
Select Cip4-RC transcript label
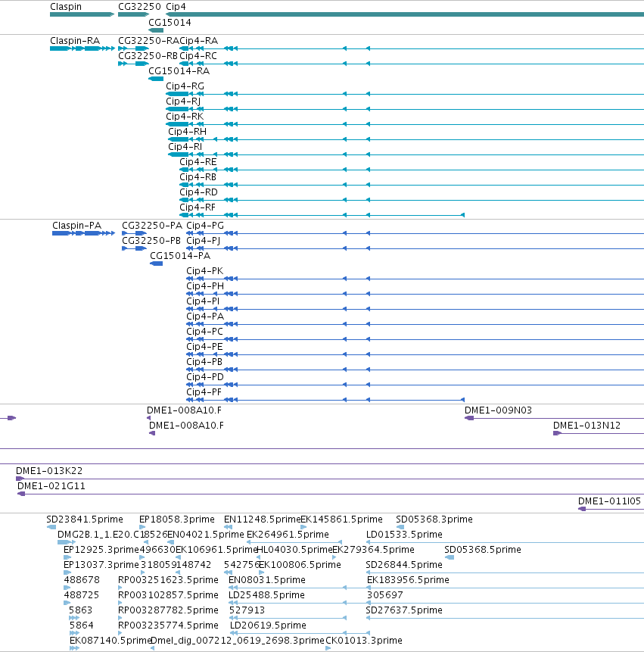coord(198,56)
